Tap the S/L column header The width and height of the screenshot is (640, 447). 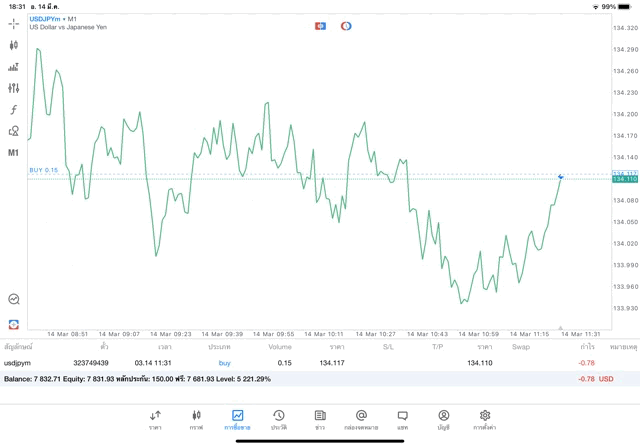[388, 347]
